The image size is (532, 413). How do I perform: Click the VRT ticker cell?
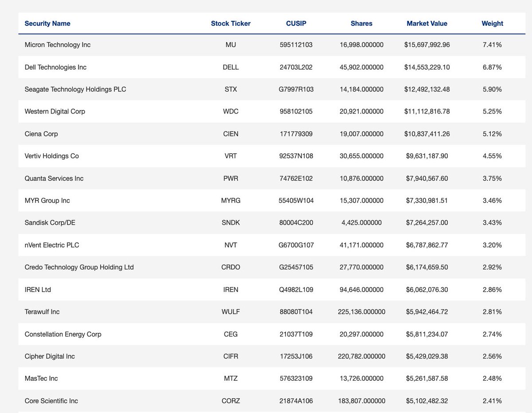coord(231,156)
